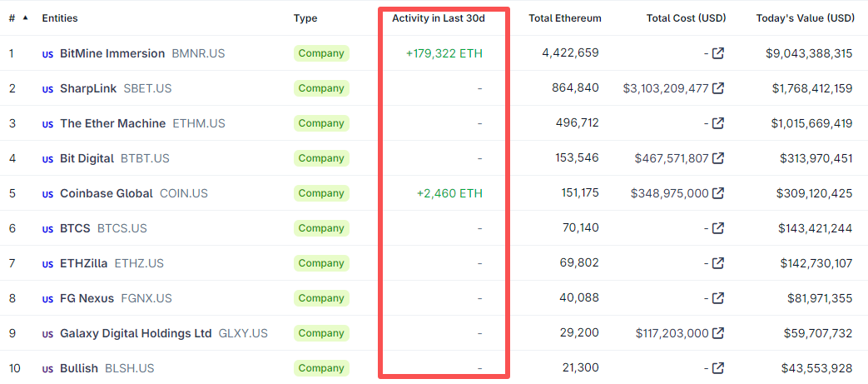This screenshot has height=384, width=868.
Task: Click external link icon in ETHZilla row
Action: click(718, 263)
